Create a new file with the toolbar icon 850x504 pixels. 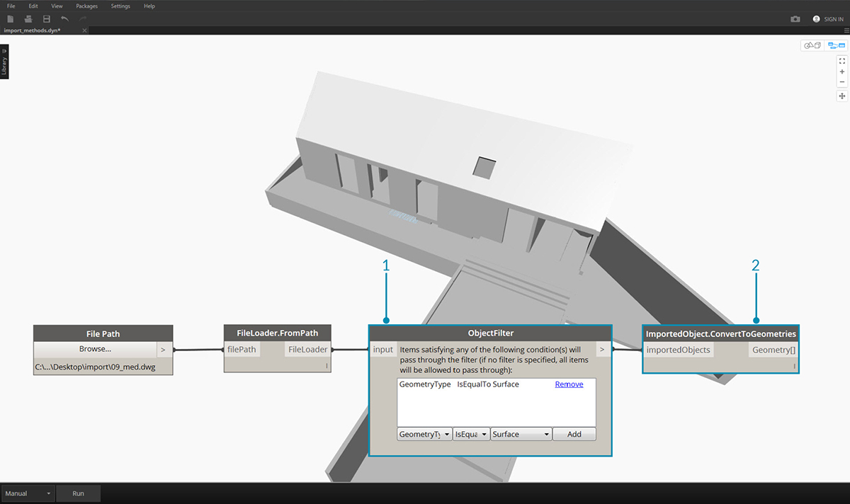[11, 18]
